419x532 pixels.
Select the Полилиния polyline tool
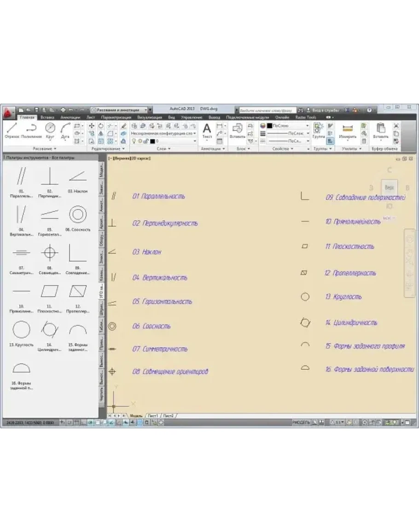click(31, 130)
